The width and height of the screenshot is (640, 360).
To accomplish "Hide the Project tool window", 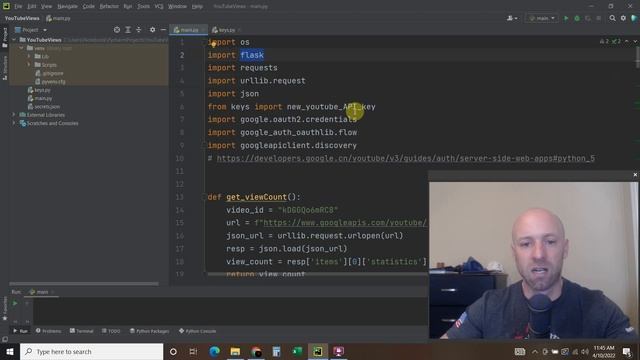I will click(163, 30).
